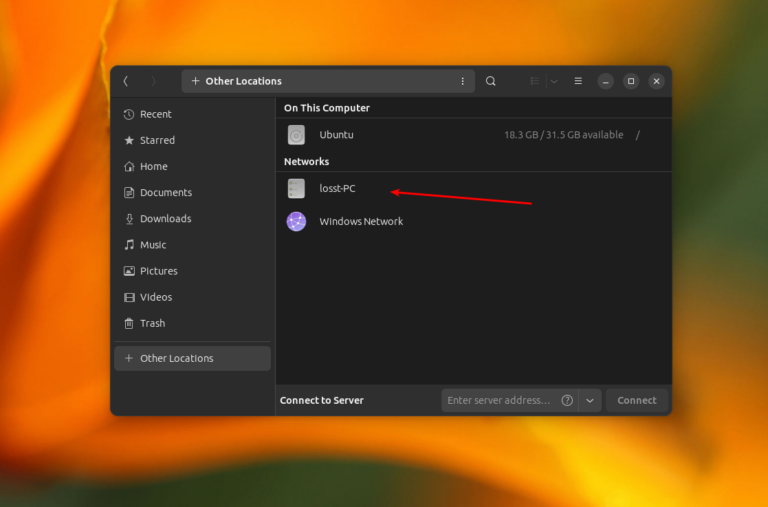This screenshot has width=768, height=507.
Task: Open the search magnifier icon
Action: [490, 81]
